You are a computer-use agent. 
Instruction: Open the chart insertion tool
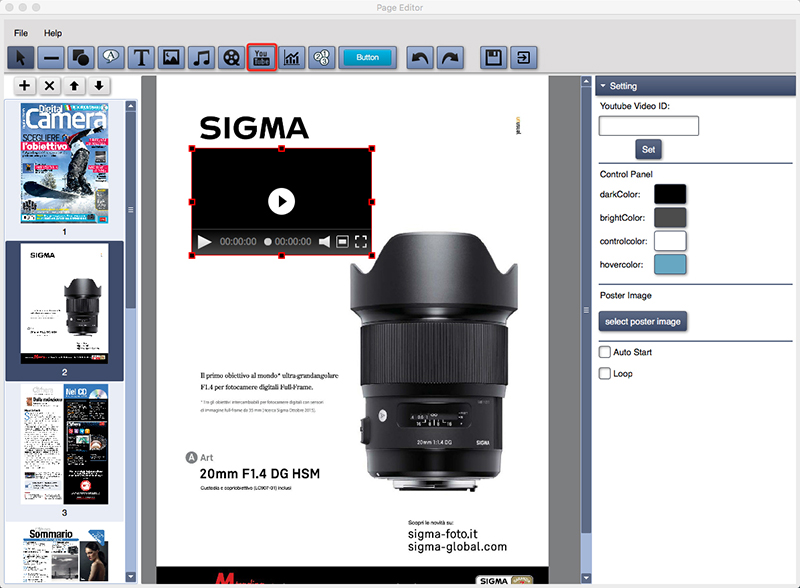coord(292,57)
